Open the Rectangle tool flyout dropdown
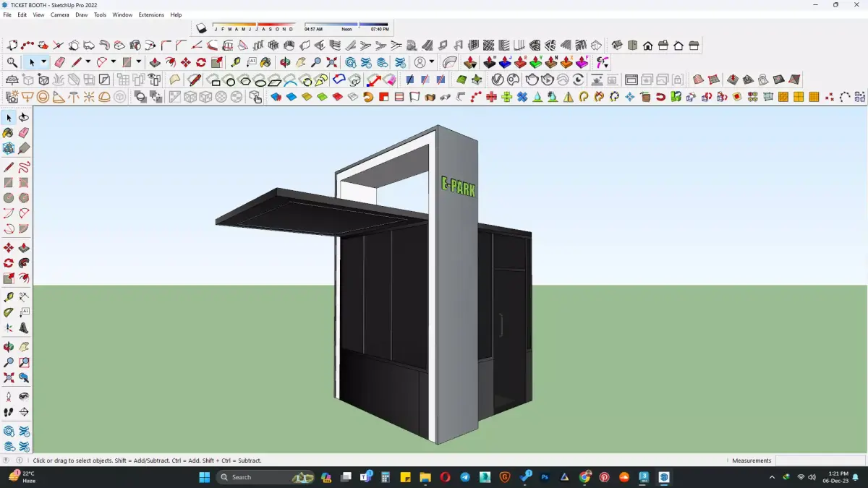The image size is (868, 488). tap(138, 62)
